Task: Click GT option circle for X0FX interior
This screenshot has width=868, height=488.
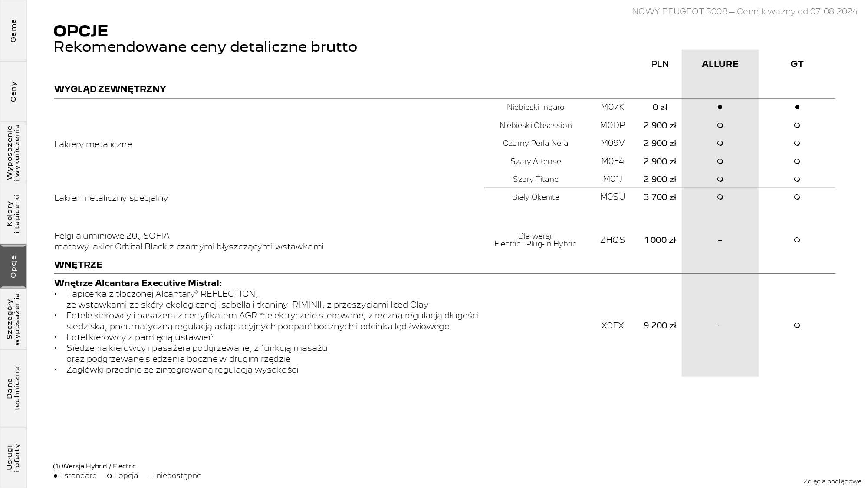Action: click(x=797, y=325)
